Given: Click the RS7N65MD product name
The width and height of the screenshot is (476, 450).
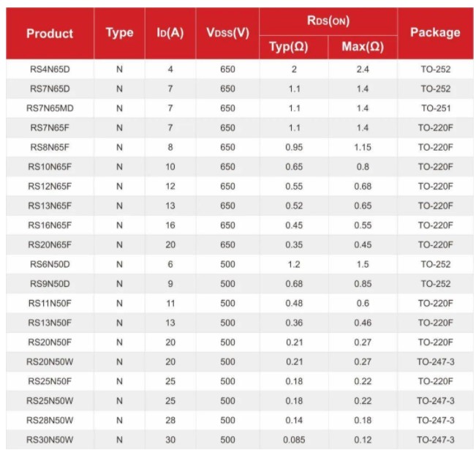Looking at the screenshot, I should [50, 108].
